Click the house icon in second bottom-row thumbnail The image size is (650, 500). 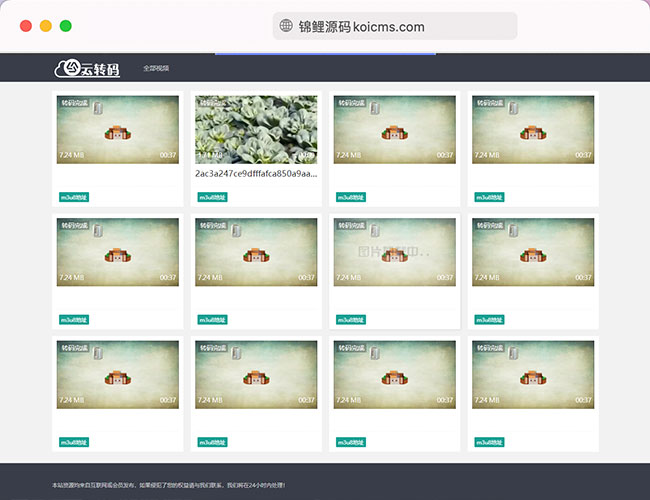tap(256, 378)
